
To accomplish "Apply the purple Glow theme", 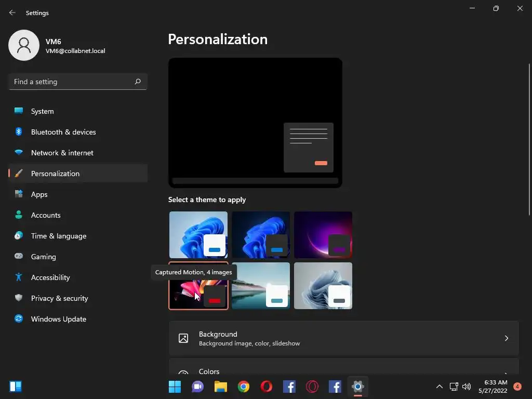I will (323, 235).
